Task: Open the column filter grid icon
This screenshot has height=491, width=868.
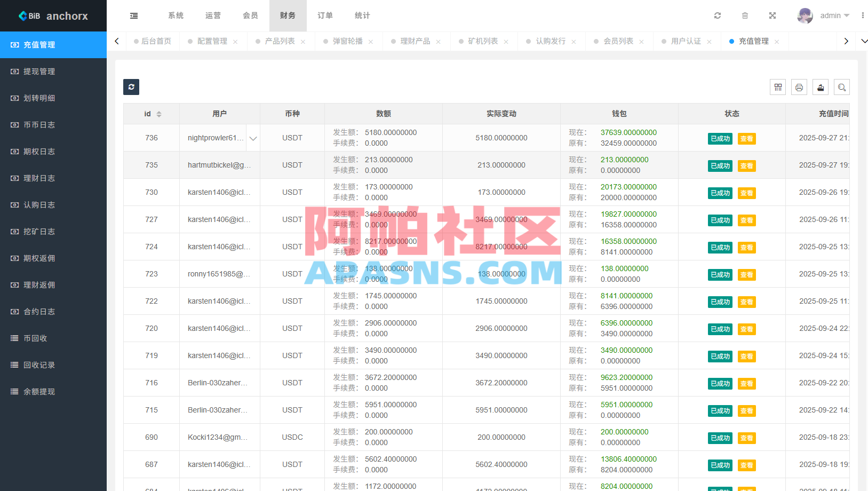Action: 778,87
